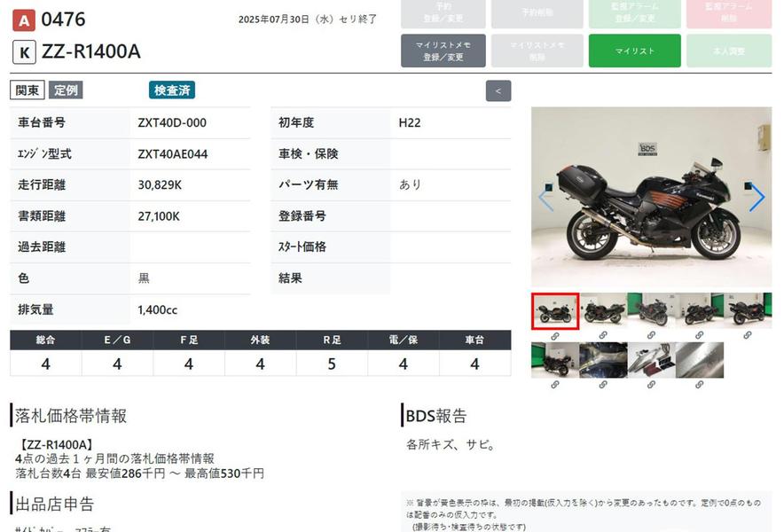Select the second motorcycle thumbnail
The height and width of the screenshot is (532, 784).
603,311
